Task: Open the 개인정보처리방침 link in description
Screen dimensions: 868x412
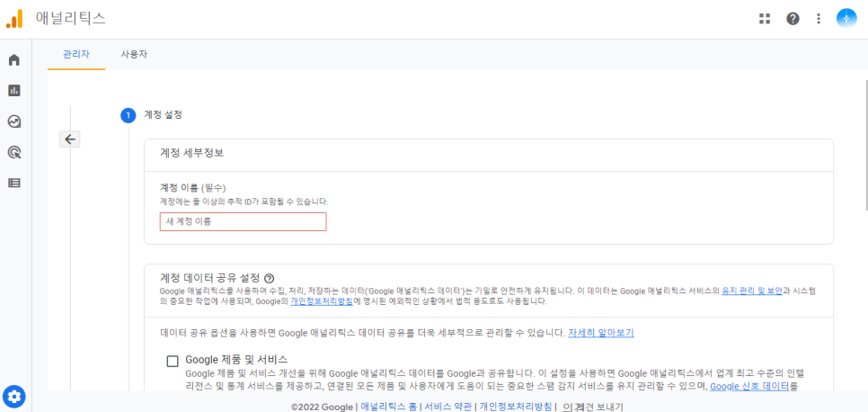Action: pyautogui.click(x=322, y=302)
